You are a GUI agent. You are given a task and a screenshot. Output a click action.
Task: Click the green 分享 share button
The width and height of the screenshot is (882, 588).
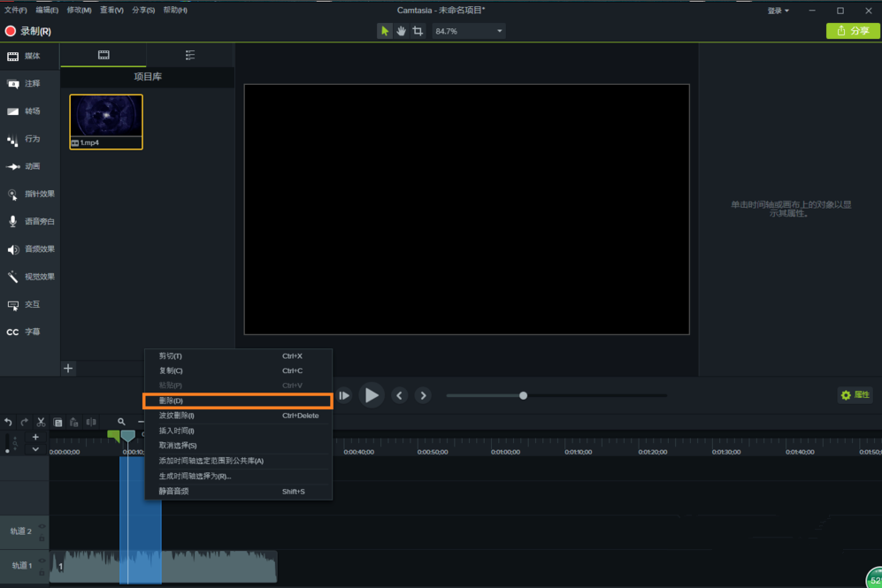(x=853, y=31)
